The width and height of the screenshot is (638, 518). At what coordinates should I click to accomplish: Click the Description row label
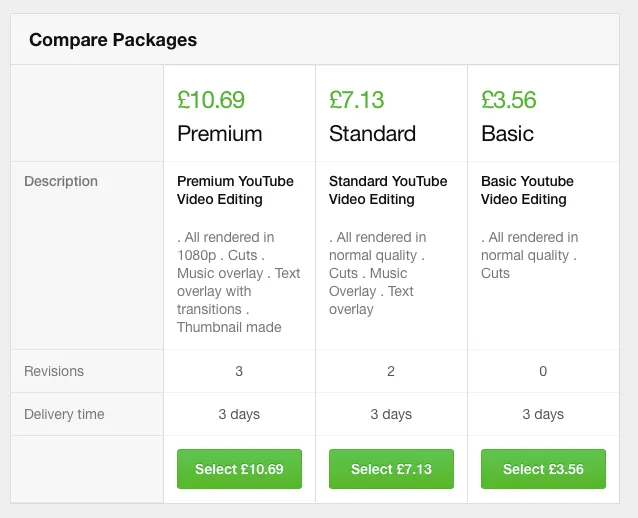(61, 181)
